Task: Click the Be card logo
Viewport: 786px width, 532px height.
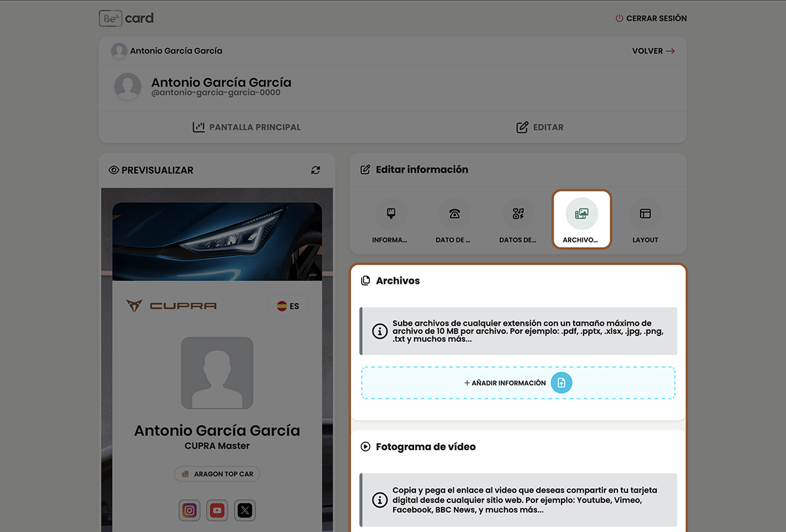Action: pos(126,18)
